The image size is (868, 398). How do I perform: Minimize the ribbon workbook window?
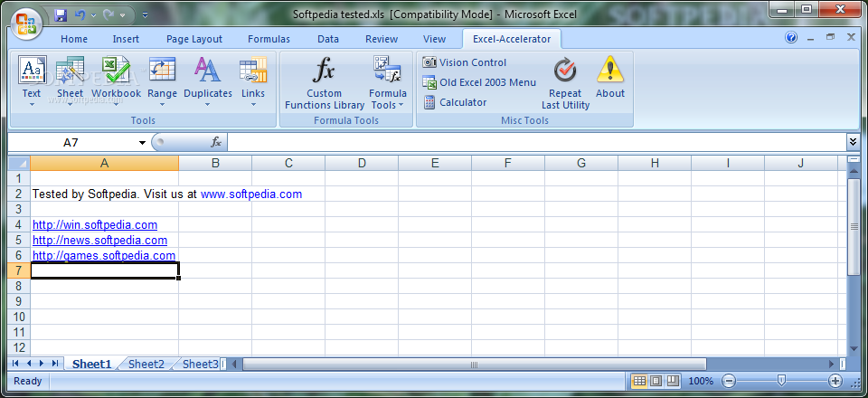(810, 38)
